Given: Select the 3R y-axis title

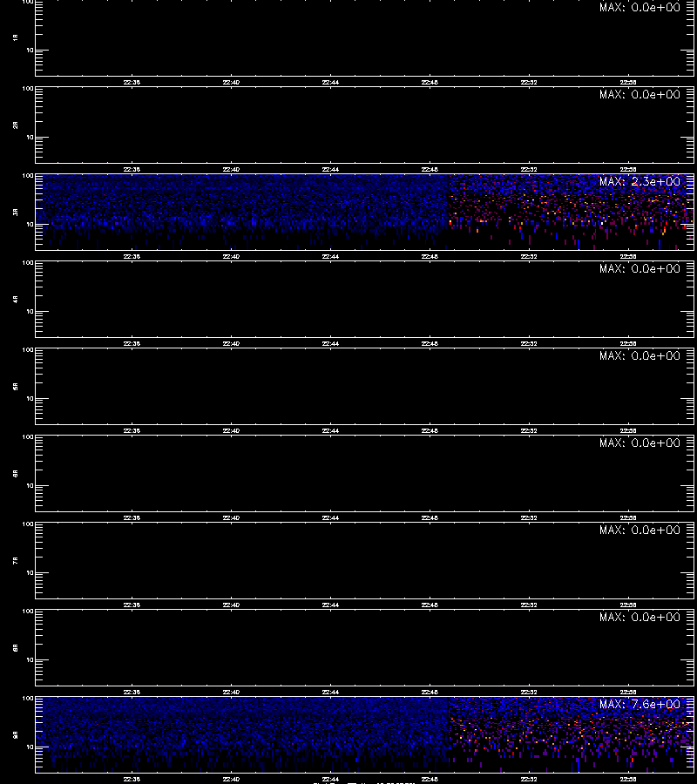Looking at the screenshot, I should click(x=16, y=212).
